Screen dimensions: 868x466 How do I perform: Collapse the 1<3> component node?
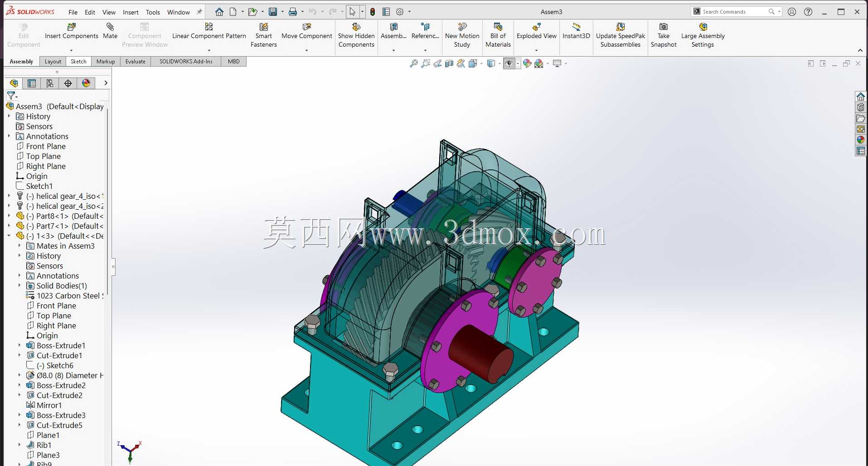click(9, 236)
